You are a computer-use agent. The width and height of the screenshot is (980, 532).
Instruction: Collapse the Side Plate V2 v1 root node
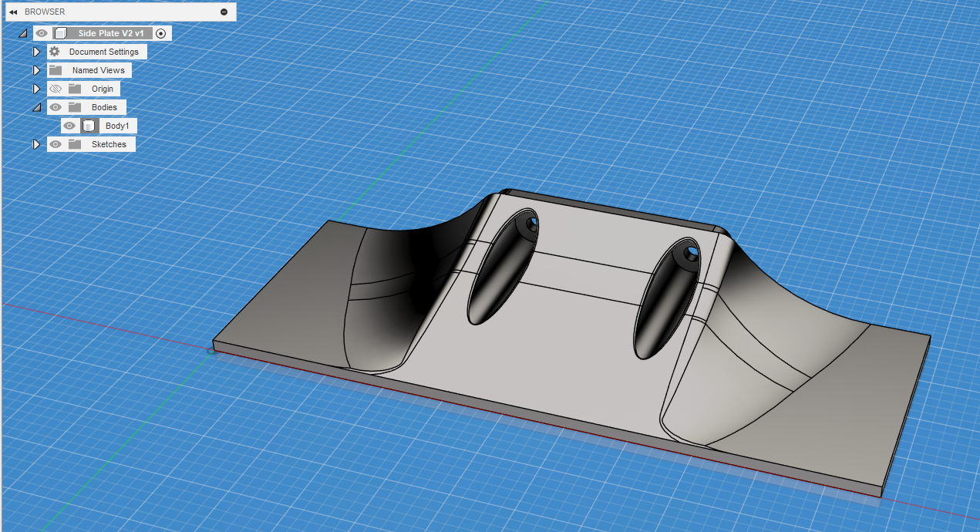22,33
